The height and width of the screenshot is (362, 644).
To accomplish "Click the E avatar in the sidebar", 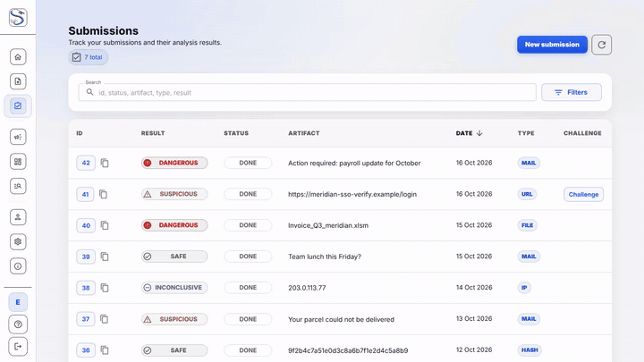I will pyautogui.click(x=18, y=302).
